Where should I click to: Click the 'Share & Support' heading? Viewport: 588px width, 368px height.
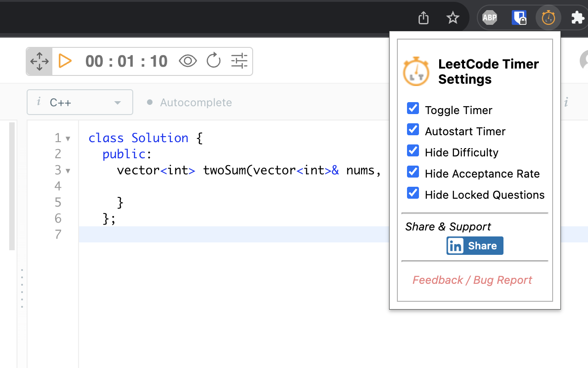448,226
